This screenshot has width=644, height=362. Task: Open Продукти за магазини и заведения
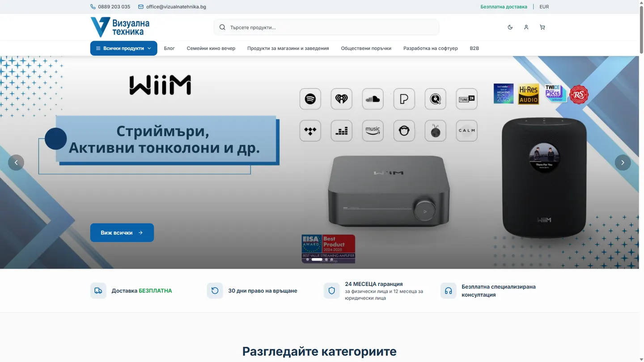(x=288, y=48)
